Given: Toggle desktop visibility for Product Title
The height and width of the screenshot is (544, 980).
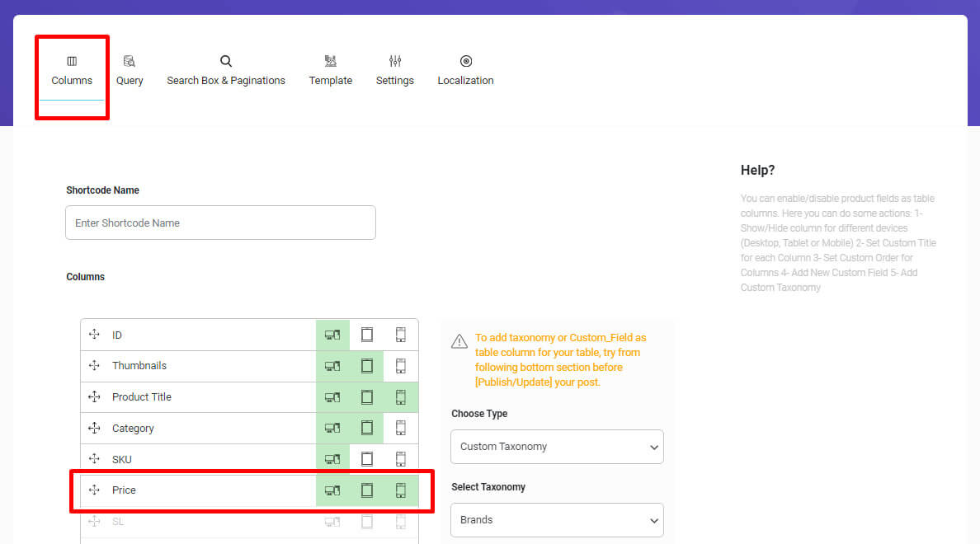Looking at the screenshot, I should (x=332, y=396).
